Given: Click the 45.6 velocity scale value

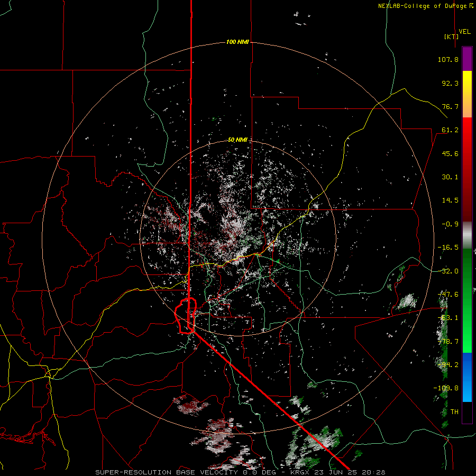Looking at the screenshot, I should click(x=450, y=153).
